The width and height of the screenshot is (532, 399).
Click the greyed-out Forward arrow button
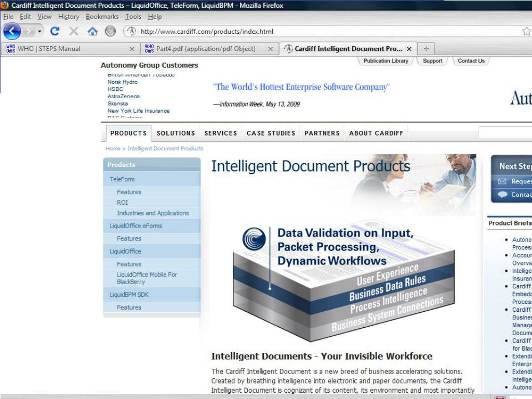click(29, 32)
